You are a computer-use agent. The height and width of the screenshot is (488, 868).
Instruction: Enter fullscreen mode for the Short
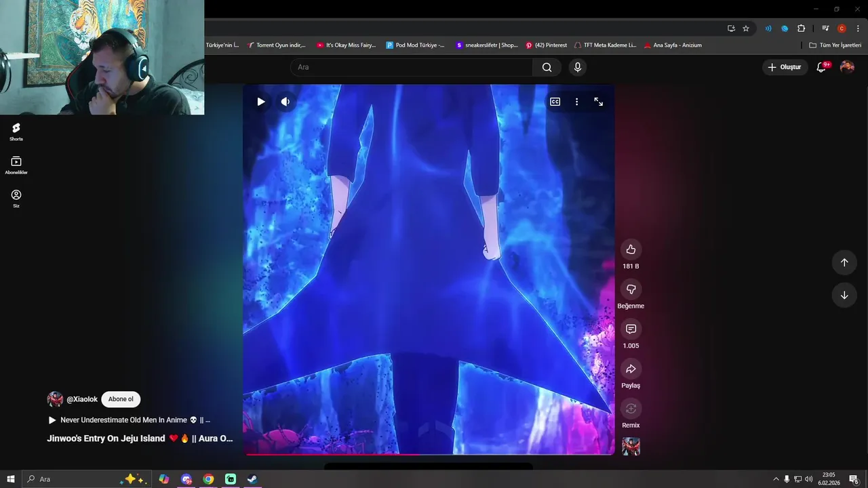599,102
